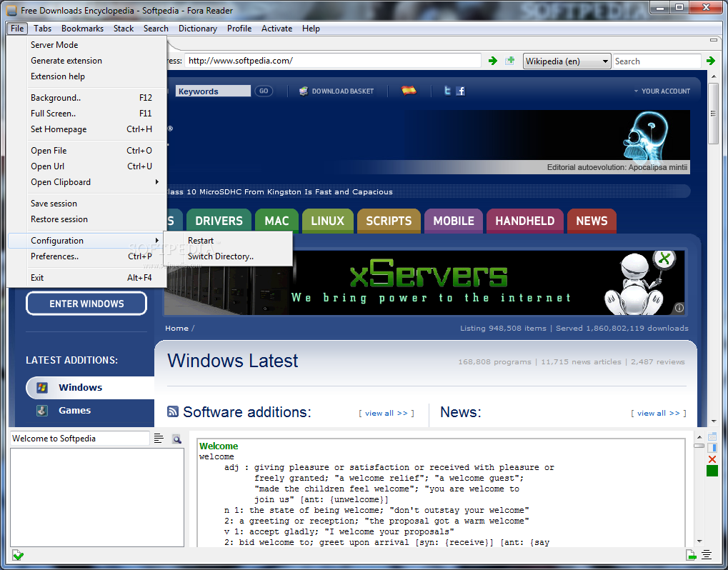Click the green search arrow beside the Search box

(x=711, y=61)
